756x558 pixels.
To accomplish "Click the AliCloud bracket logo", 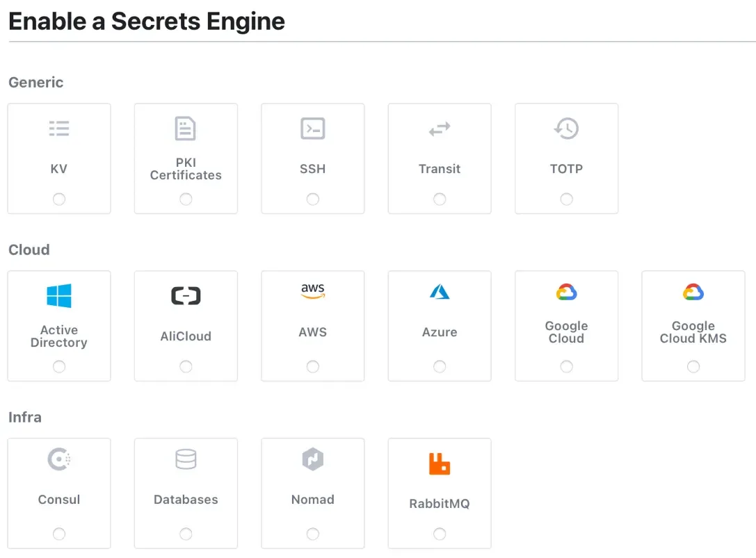I will tap(186, 295).
